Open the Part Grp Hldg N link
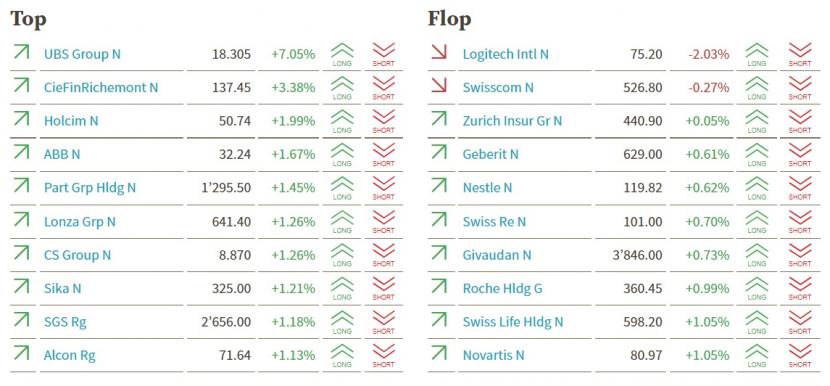The width and height of the screenshot is (830, 386). tap(90, 188)
